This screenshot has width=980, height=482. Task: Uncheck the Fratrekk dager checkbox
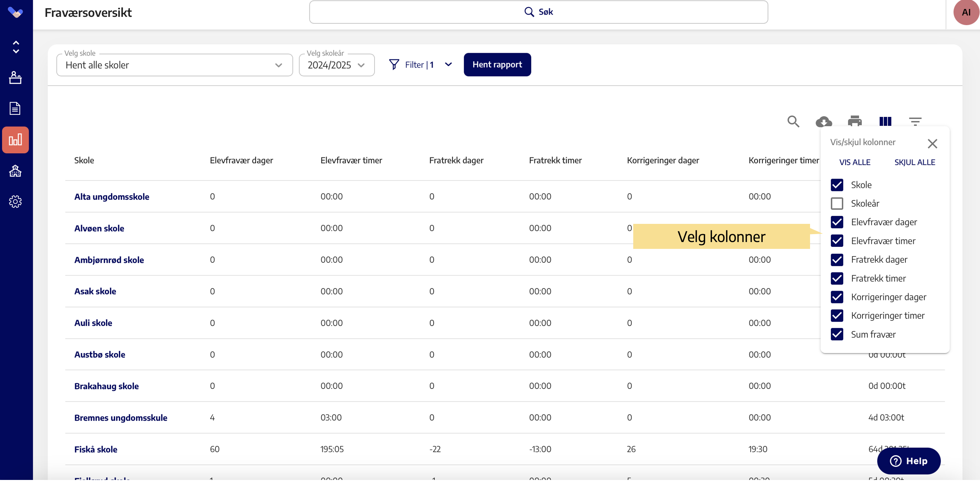(836, 260)
